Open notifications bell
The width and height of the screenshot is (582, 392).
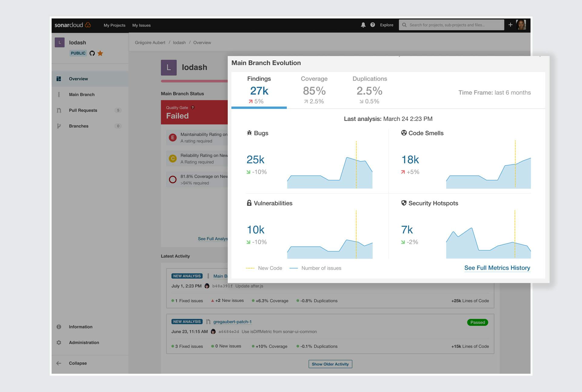pos(363,25)
